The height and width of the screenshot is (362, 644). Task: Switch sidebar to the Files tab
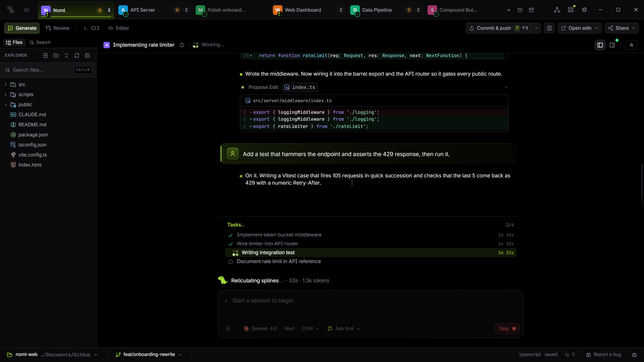pos(14,42)
